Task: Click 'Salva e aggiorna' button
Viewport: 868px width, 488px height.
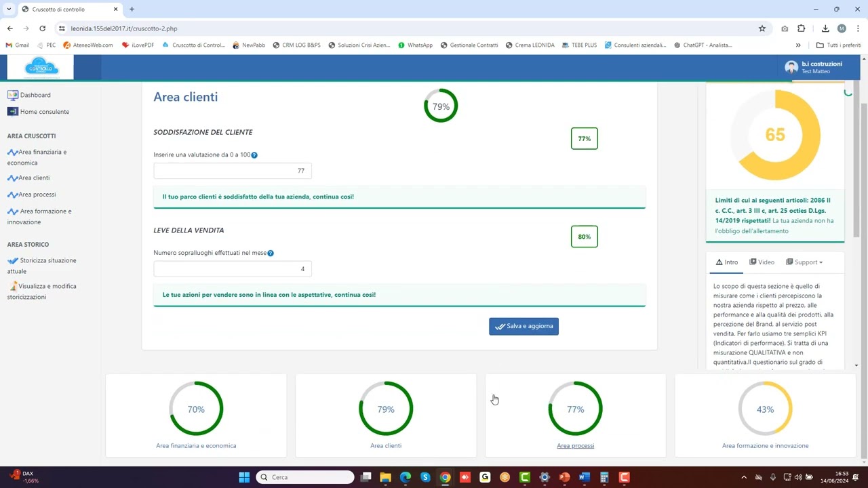Action: (x=524, y=326)
